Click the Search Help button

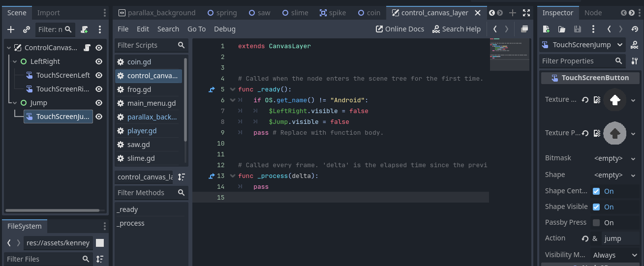coord(456,29)
